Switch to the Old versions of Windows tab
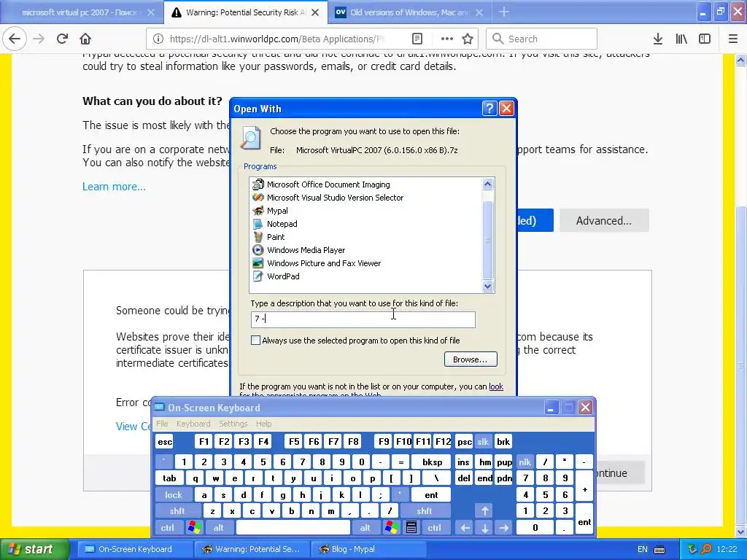 tap(410, 12)
